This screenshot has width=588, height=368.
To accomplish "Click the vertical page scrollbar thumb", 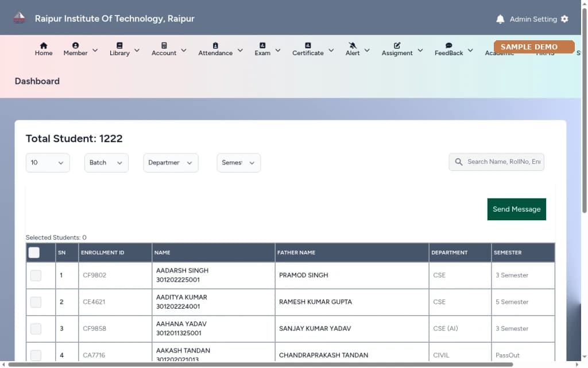I will point(584,111).
